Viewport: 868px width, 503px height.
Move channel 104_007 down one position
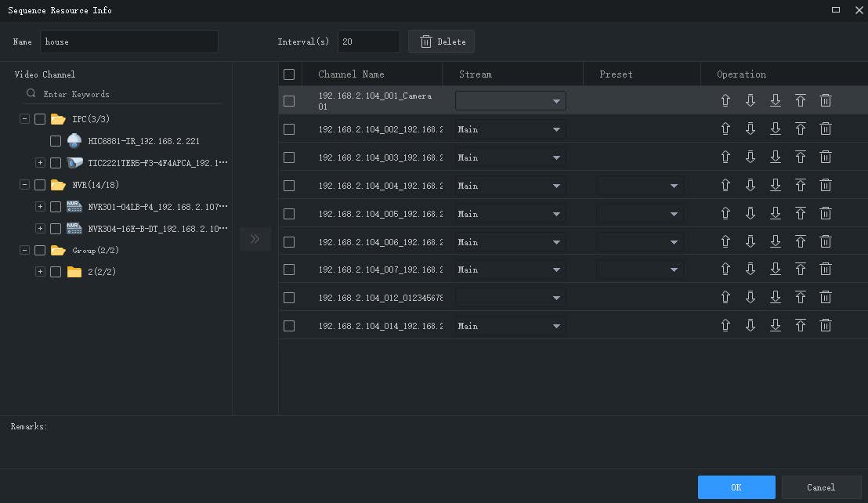(x=750, y=270)
